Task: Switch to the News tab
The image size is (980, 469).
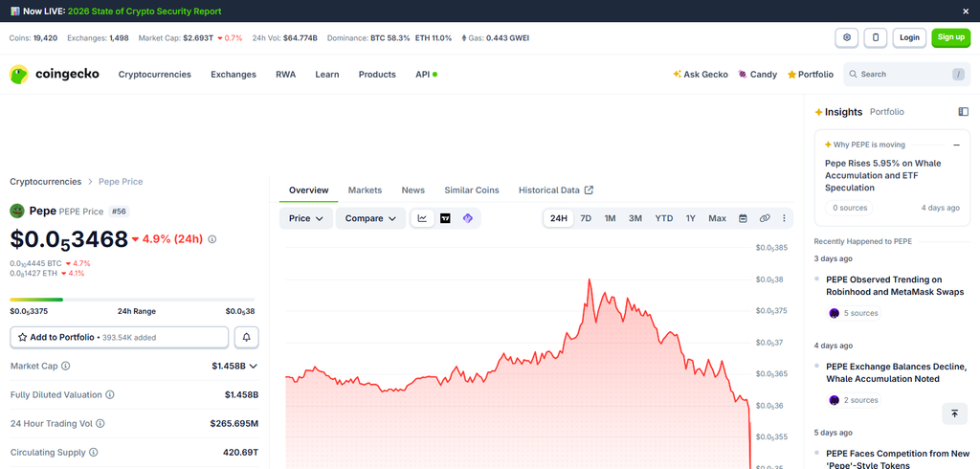Action: [x=413, y=190]
